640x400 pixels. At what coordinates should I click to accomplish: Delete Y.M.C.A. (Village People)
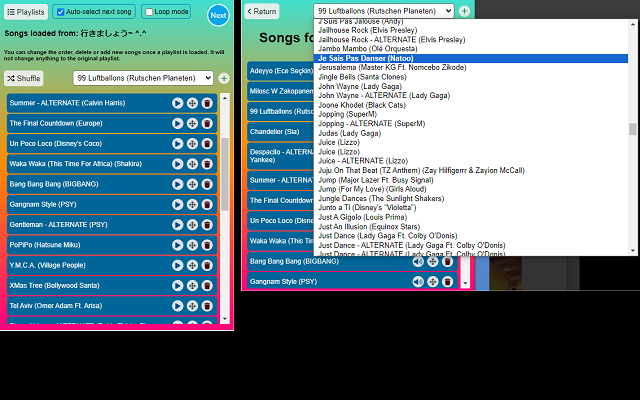click(x=207, y=265)
